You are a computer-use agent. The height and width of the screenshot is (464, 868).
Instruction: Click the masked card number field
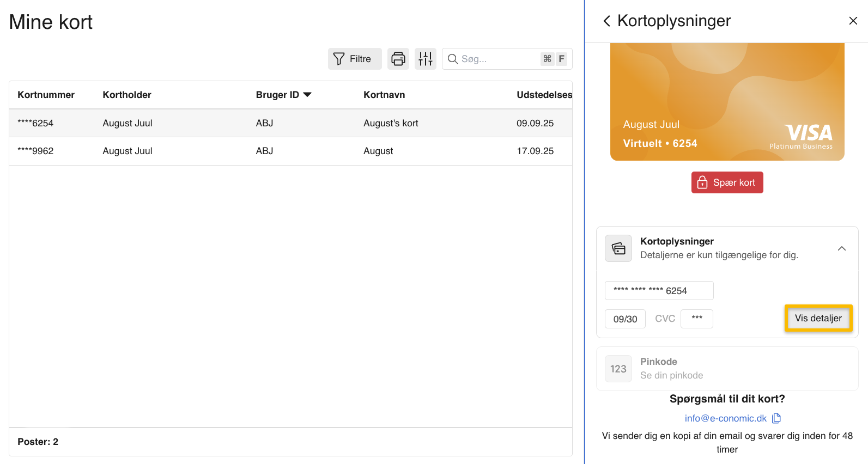click(x=659, y=291)
